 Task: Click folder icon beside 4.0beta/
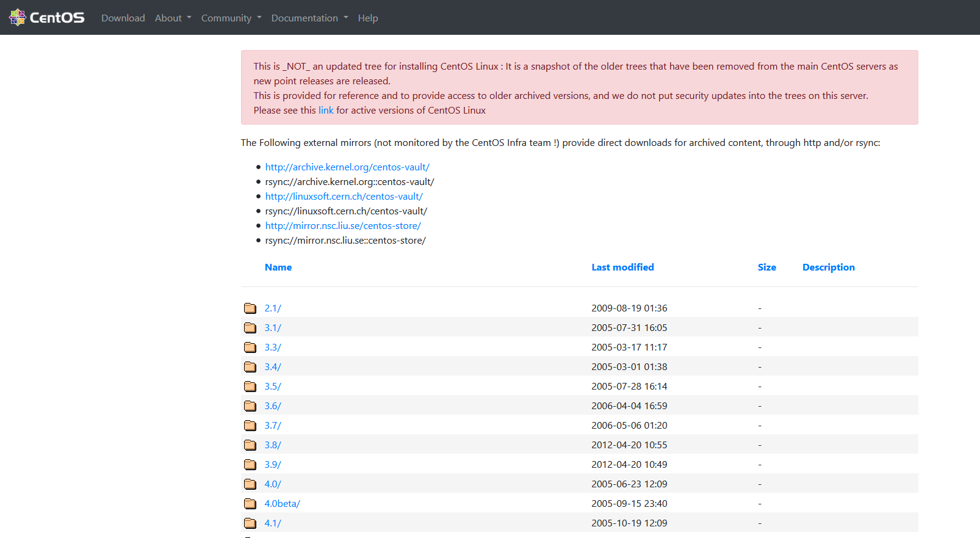(250, 503)
